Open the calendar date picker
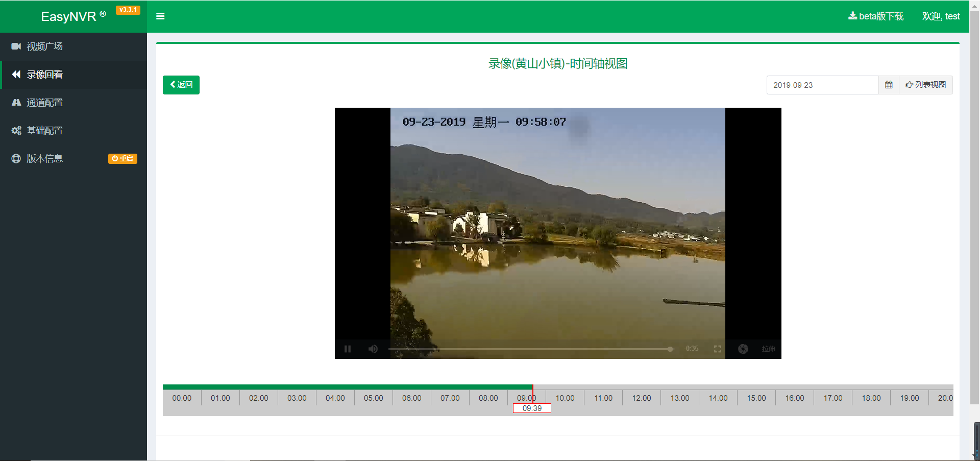980x461 pixels. pos(889,85)
